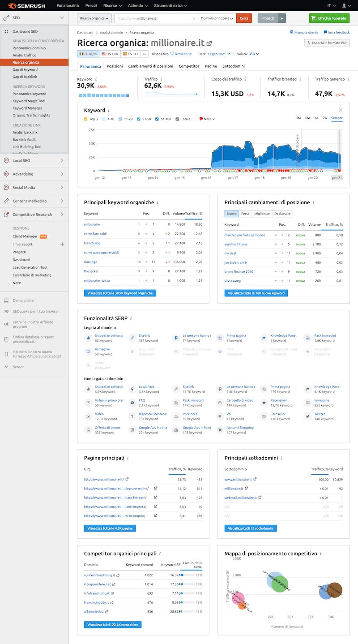Click the plus button next to Progetti
Screen dimensions: 358x644
[281, 18]
